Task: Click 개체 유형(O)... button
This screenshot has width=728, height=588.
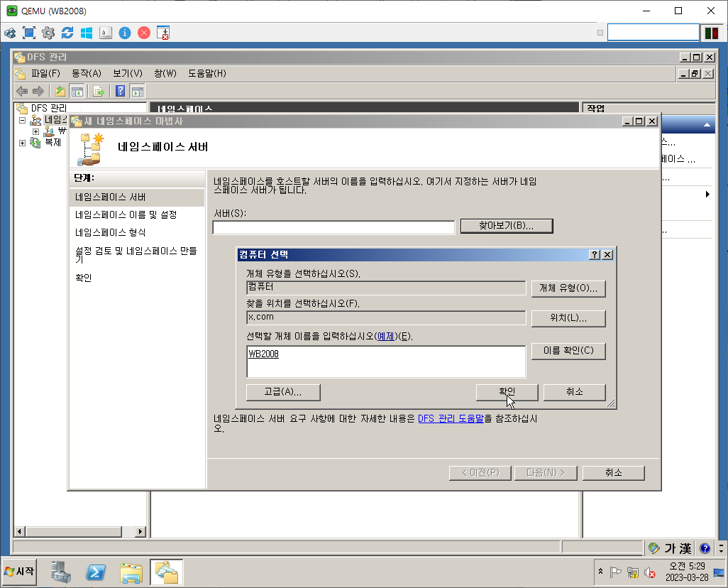Action: click(568, 288)
